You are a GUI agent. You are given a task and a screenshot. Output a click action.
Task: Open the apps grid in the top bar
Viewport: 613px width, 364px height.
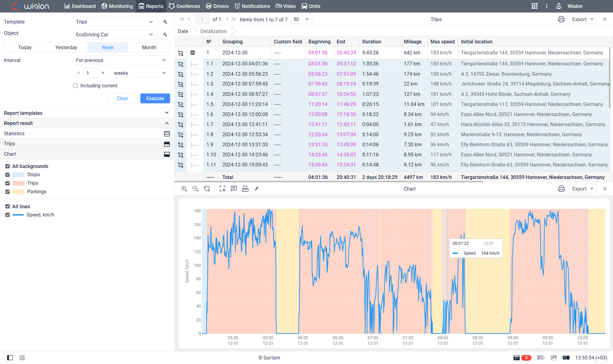534,6
